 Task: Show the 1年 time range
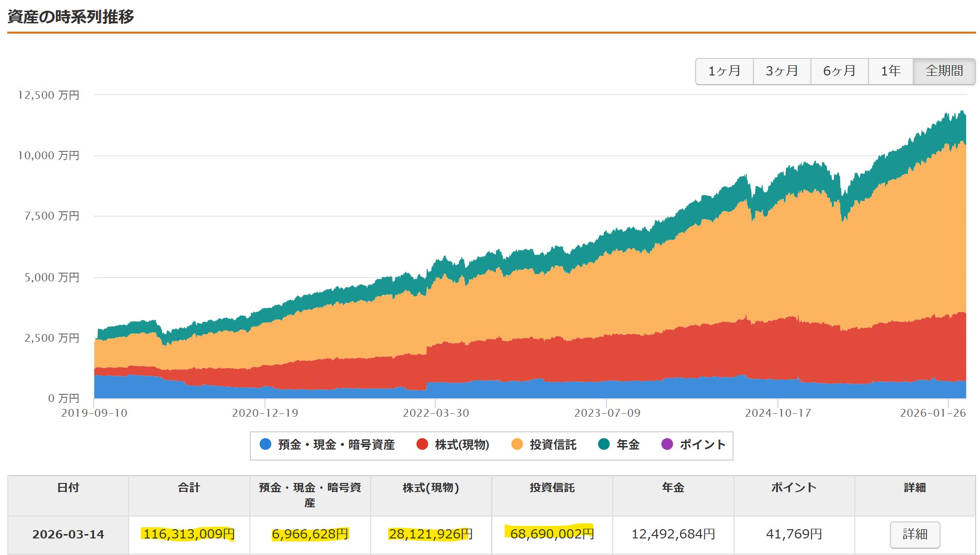(890, 71)
